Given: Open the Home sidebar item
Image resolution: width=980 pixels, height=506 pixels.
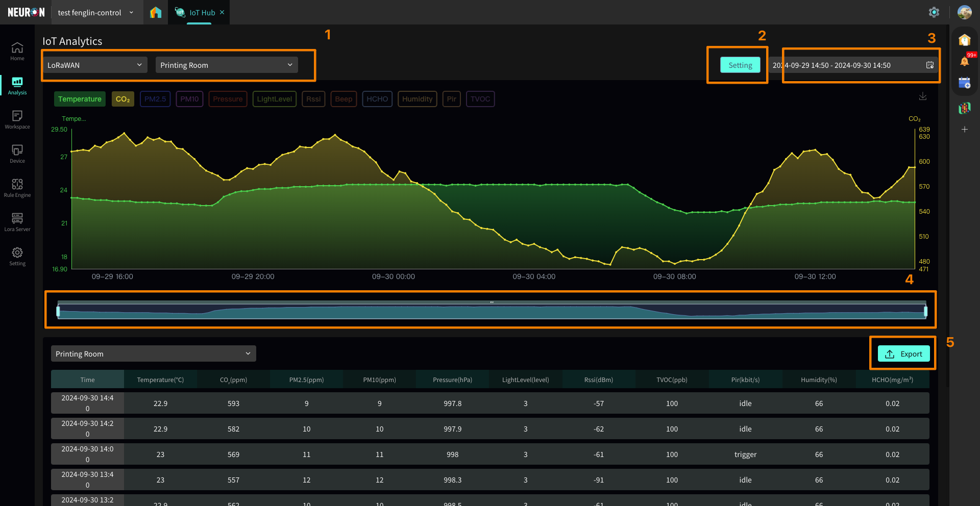Looking at the screenshot, I should click(x=17, y=51).
